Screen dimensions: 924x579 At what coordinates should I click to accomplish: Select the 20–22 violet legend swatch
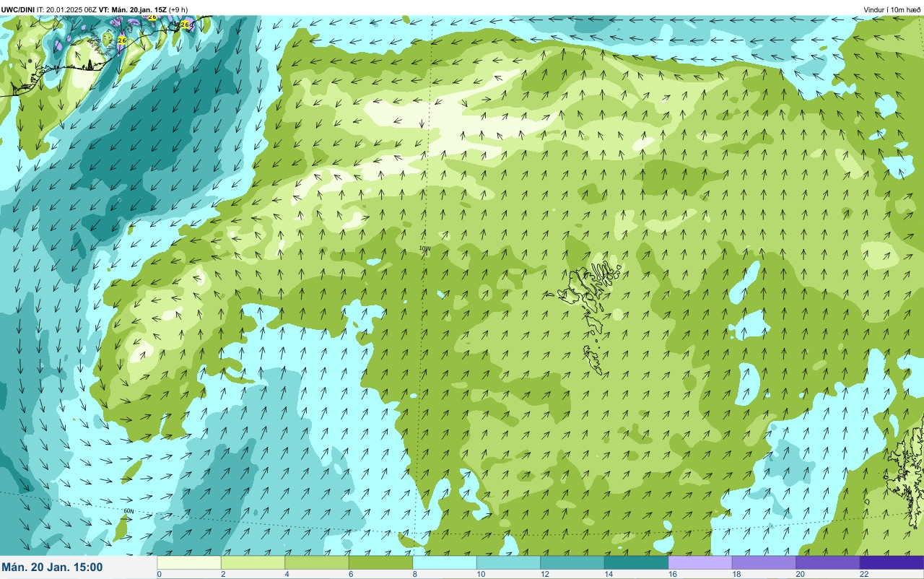(828, 562)
